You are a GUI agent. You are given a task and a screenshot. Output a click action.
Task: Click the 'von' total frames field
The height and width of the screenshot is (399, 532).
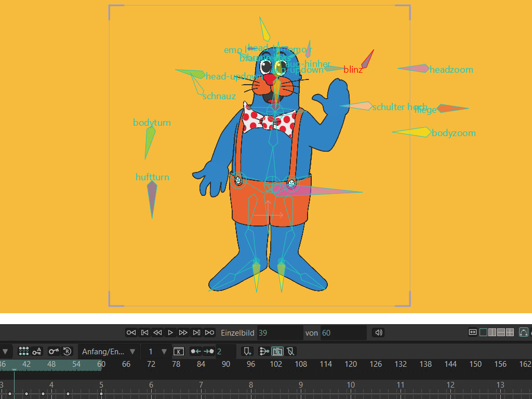pyautogui.click(x=343, y=333)
